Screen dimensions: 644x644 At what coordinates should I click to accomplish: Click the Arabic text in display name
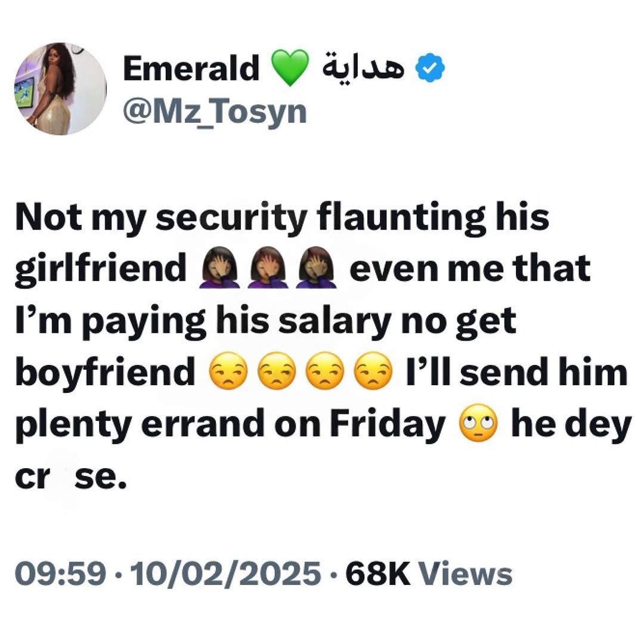(x=363, y=69)
